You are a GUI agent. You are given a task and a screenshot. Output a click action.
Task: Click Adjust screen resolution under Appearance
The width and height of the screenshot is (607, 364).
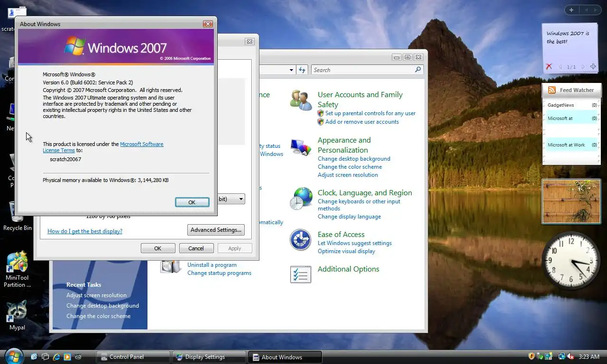pyautogui.click(x=348, y=175)
